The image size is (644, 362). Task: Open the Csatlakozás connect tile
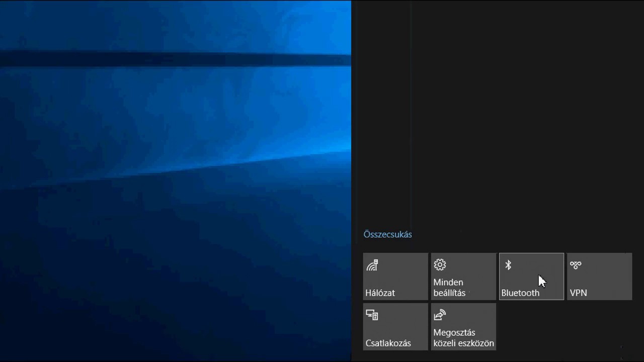395,327
